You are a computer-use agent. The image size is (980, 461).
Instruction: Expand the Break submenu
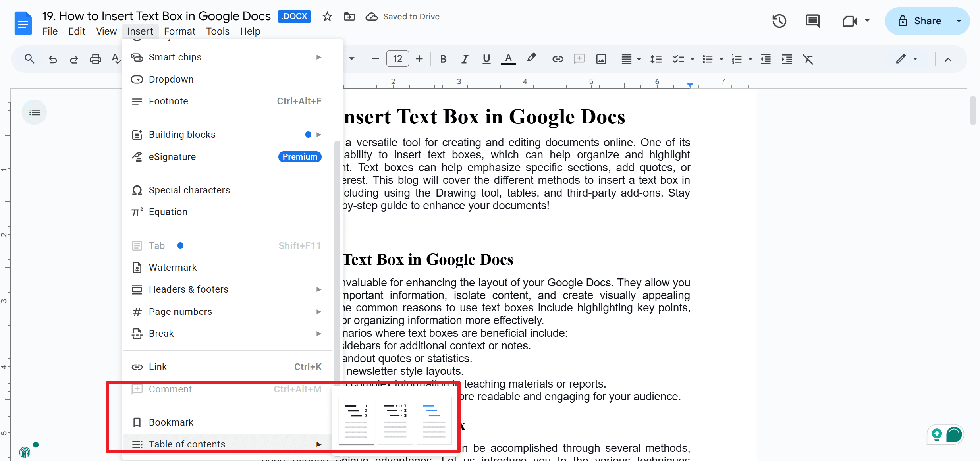click(x=319, y=333)
